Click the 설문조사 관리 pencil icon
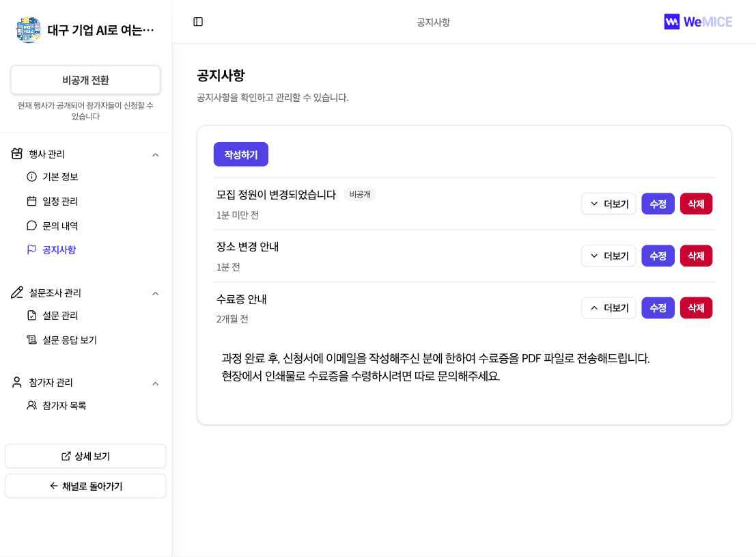This screenshot has height=557, width=756. 17,293
